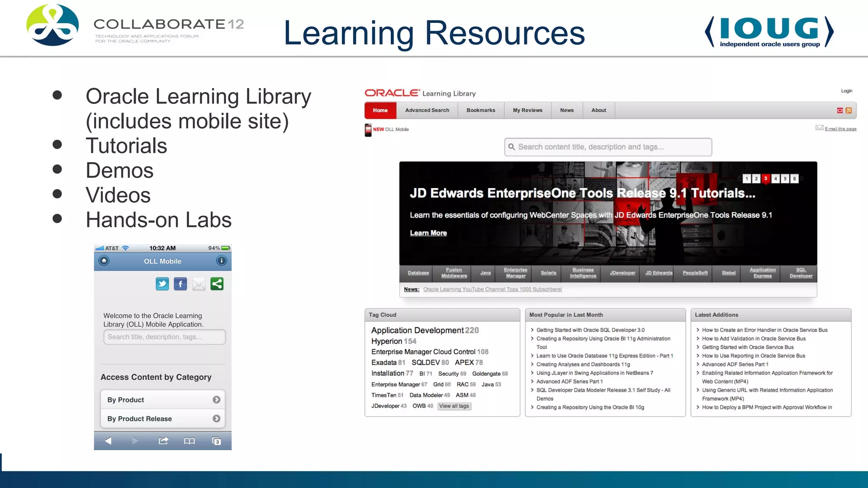Click the E-mail this page link
This screenshot has height=488, width=868.
point(840,129)
